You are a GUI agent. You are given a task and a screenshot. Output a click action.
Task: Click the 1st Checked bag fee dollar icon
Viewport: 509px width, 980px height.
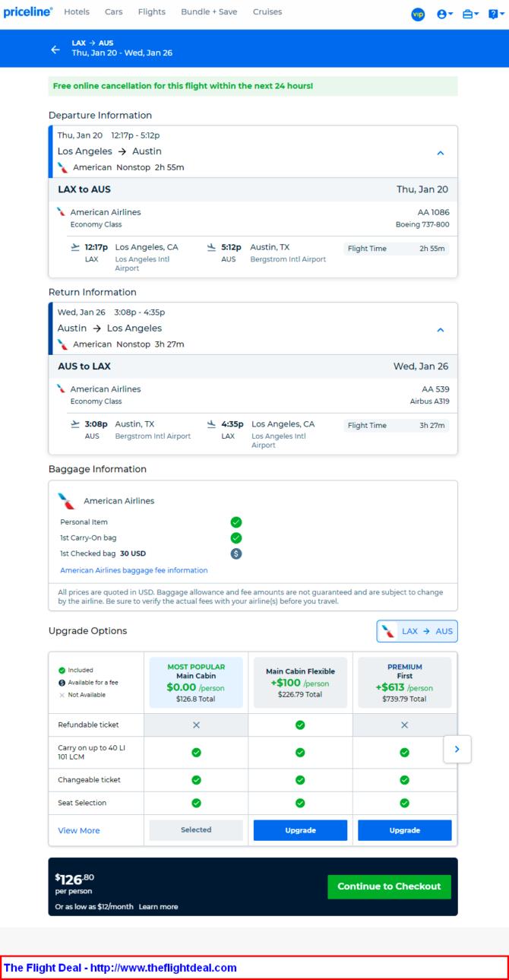click(236, 553)
